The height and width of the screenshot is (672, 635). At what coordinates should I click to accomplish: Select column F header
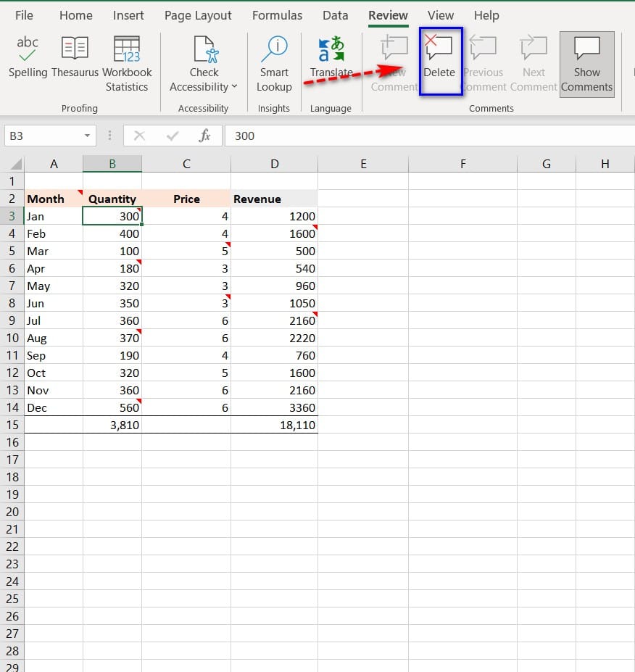462,164
